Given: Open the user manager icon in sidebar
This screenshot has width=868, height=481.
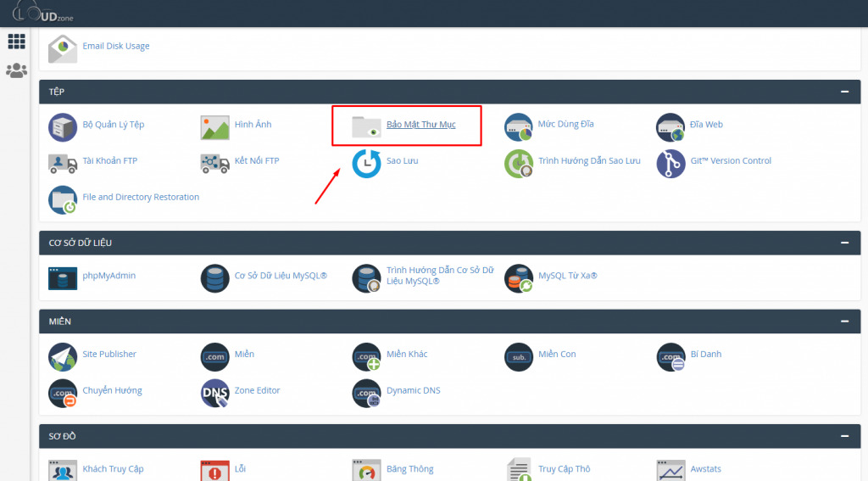Looking at the screenshot, I should 16,70.
